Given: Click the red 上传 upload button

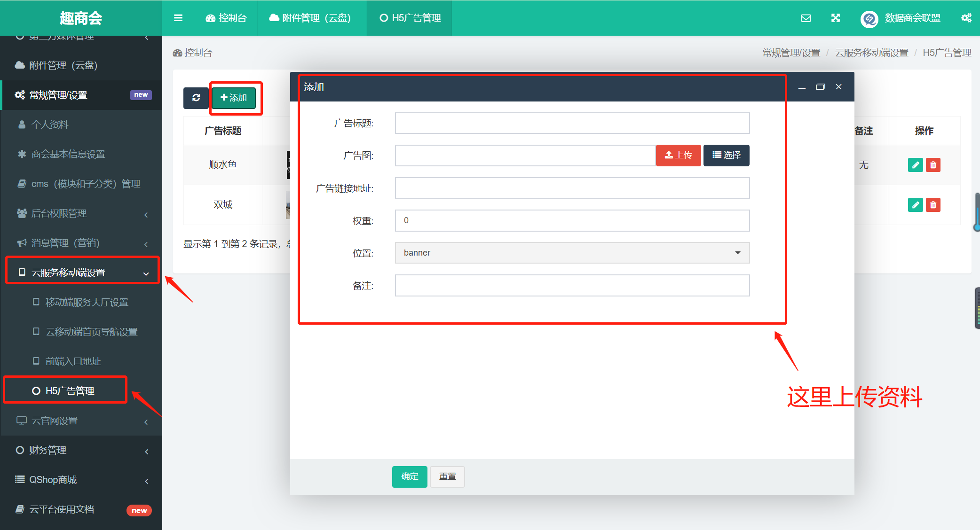Looking at the screenshot, I should tap(678, 155).
